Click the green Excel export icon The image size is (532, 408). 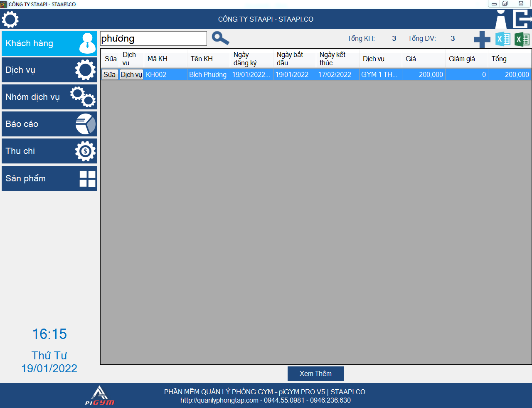tap(522, 40)
